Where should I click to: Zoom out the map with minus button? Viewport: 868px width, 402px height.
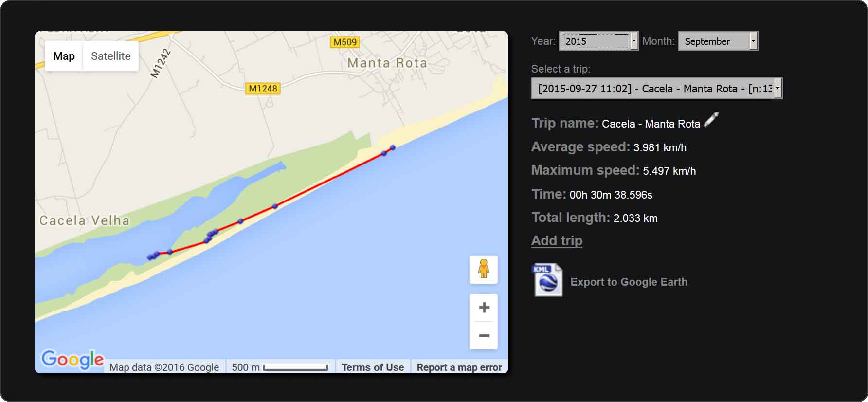(484, 336)
